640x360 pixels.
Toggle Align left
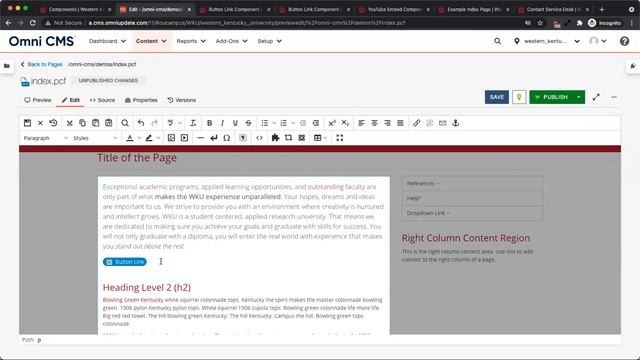point(361,123)
